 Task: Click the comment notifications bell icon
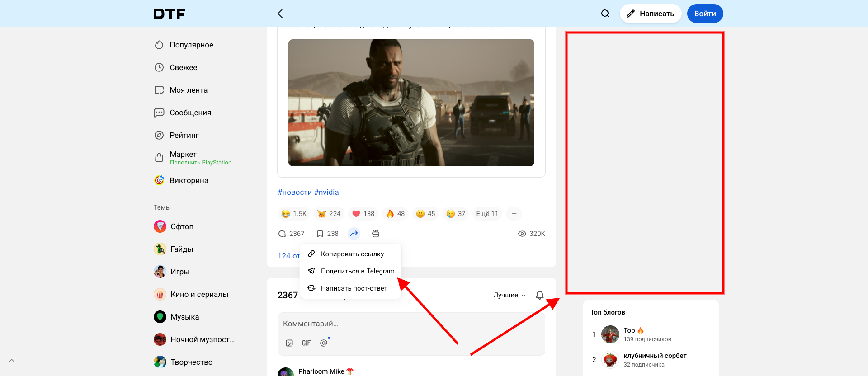[540, 295]
